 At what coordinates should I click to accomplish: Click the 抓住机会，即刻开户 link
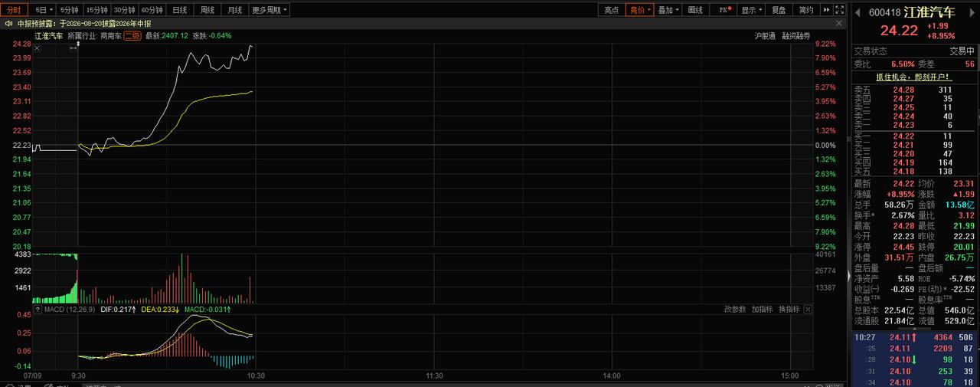pos(914,77)
